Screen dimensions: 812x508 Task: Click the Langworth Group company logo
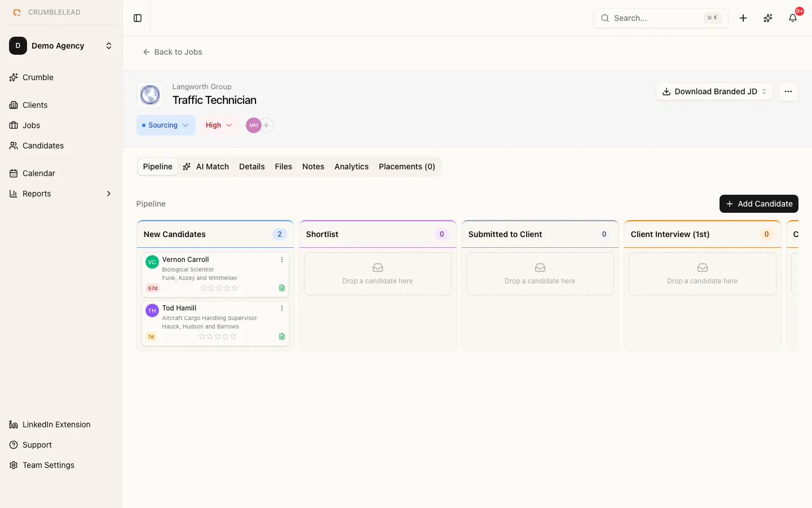pos(150,95)
